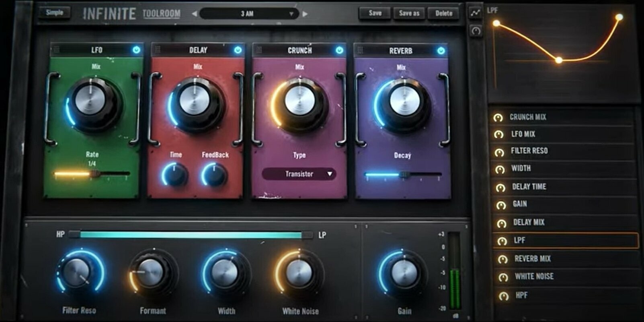Click the knob icon beside DELAY TIME
This screenshot has width=644, height=322.
[x=500, y=188]
